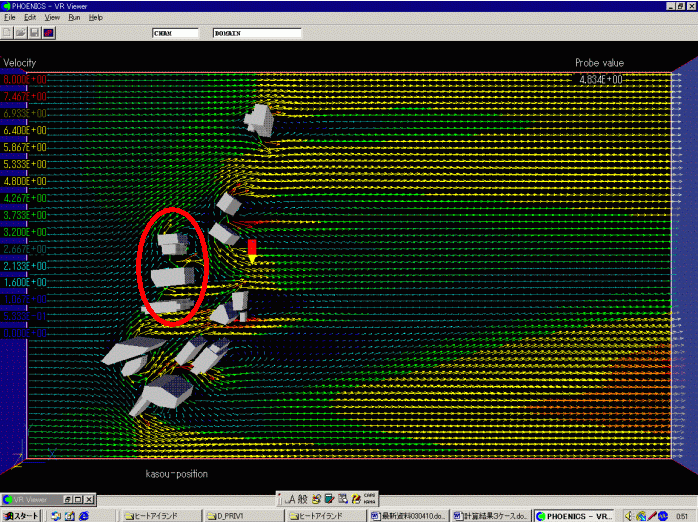Open the File menu
This screenshot has width=698, height=522.
(9, 18)
